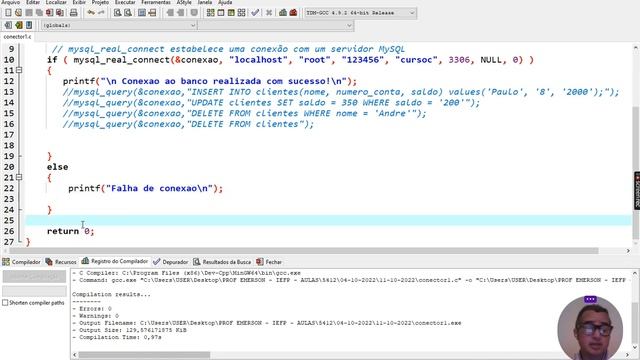Screen dimensions: 640x360
Task: Click the Go to function icon
Action: click(142, 13)
